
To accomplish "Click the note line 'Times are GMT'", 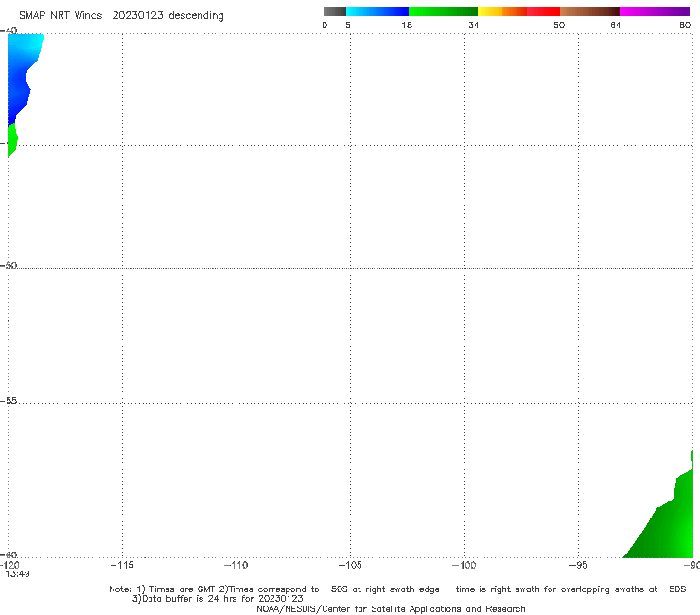I will coord(182,589).
